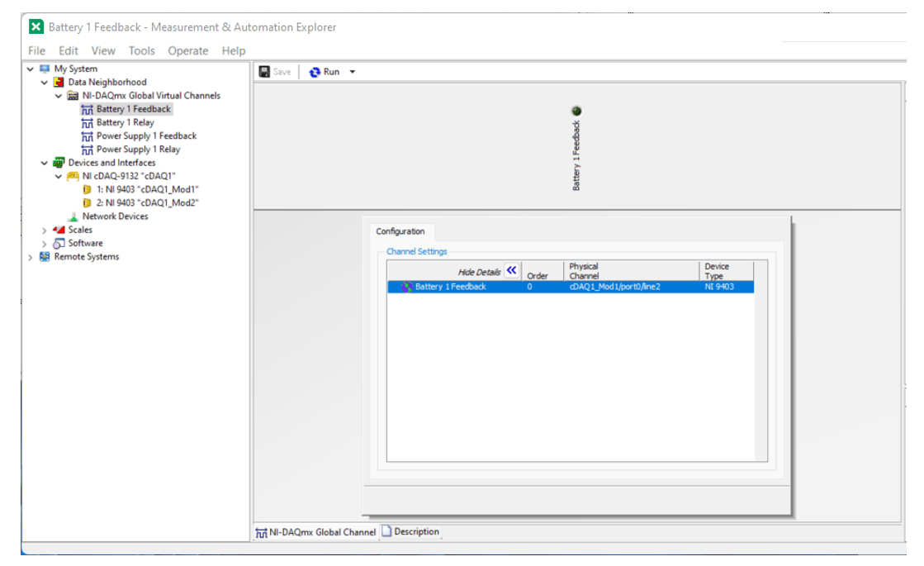Click the Description tab page icon

[386, 531]
